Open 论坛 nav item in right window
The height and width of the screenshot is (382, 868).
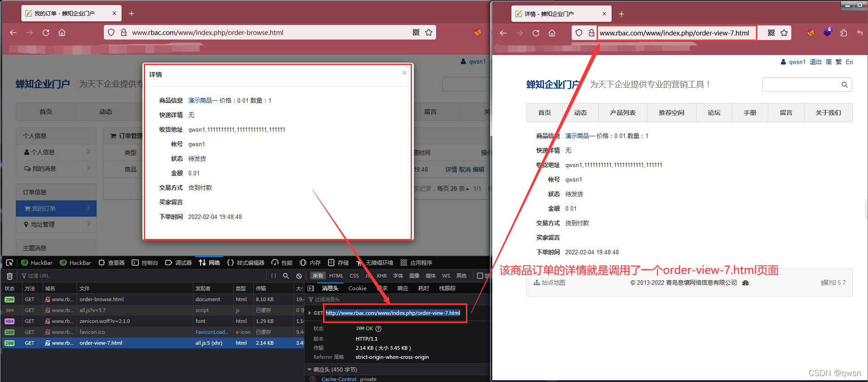click(714, 113)
